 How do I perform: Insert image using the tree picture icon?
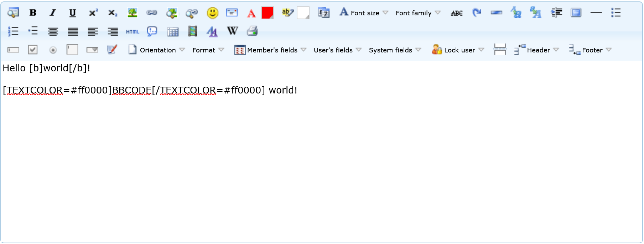click(x=133, y=13)
